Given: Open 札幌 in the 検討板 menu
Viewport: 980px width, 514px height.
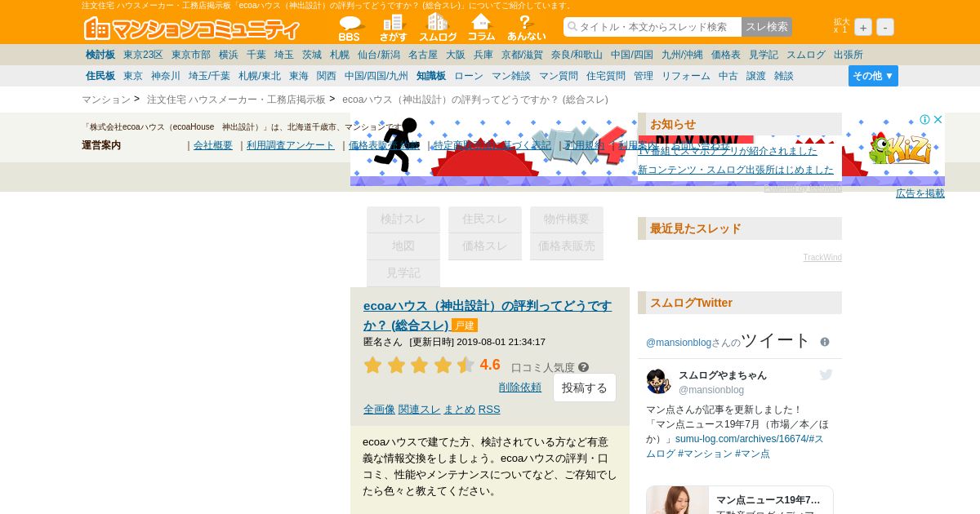Looking at the screenshot, I should [x=340, y=55].
